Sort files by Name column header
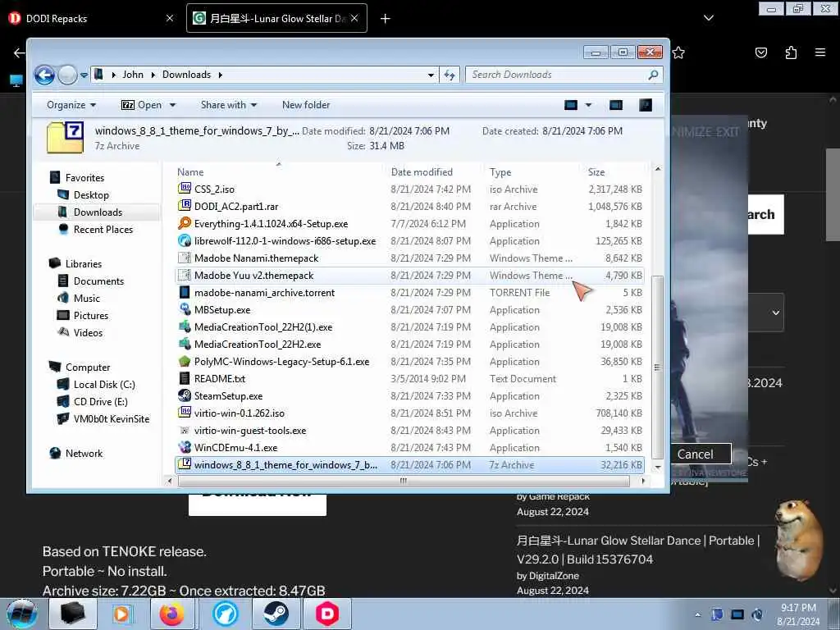Image resolution: width=840 pixels, height=630 pixels. point(190,172)
